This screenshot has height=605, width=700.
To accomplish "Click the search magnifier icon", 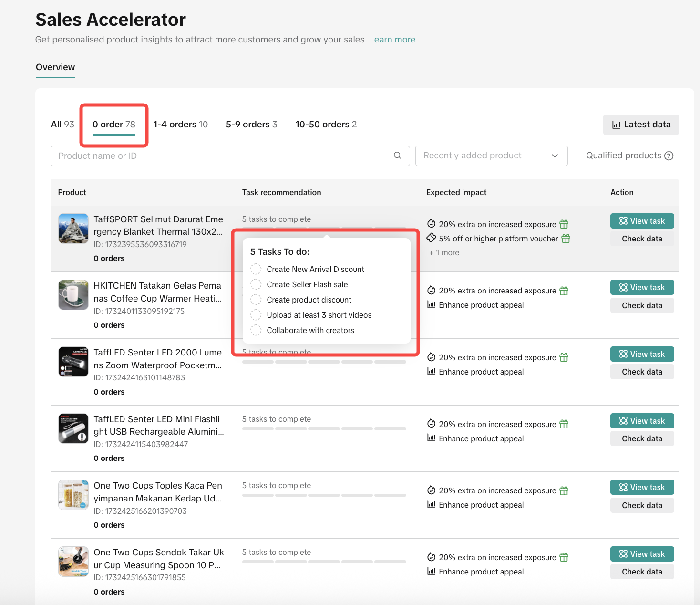I will tap(398, 156).
